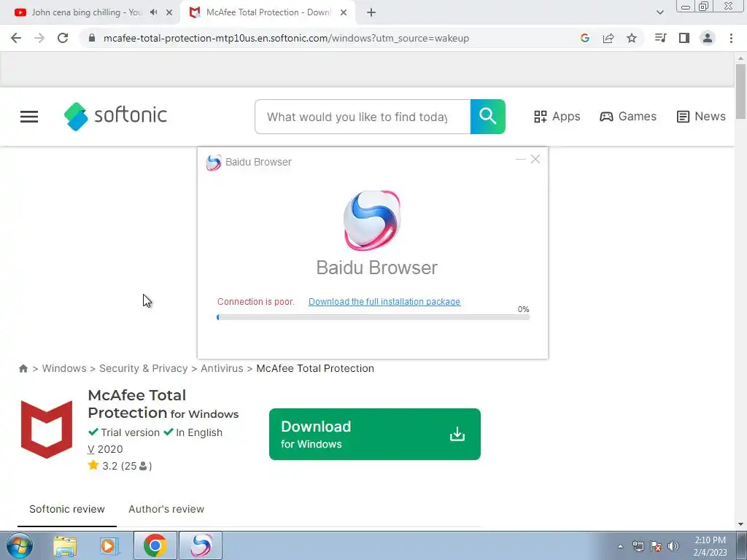Open the Windows Start menu
The width and height of the screenshot is (747, 560).
[19, 545]
